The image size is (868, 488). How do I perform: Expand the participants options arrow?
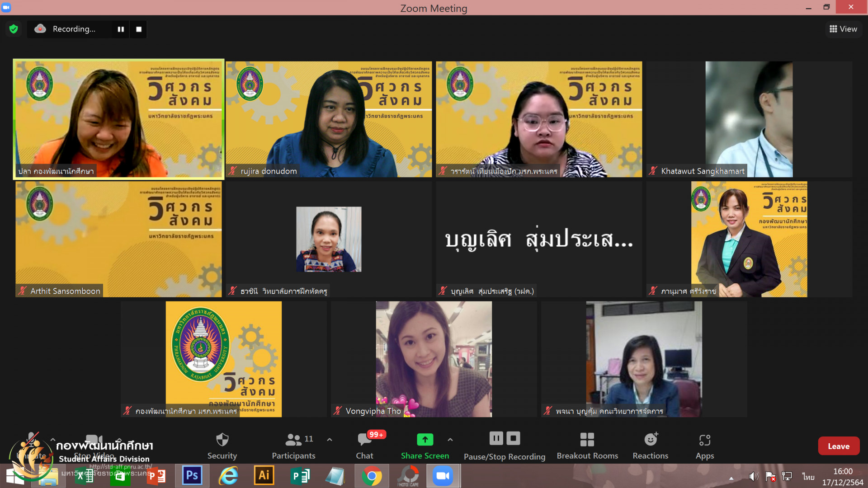[x=330, y=439]
